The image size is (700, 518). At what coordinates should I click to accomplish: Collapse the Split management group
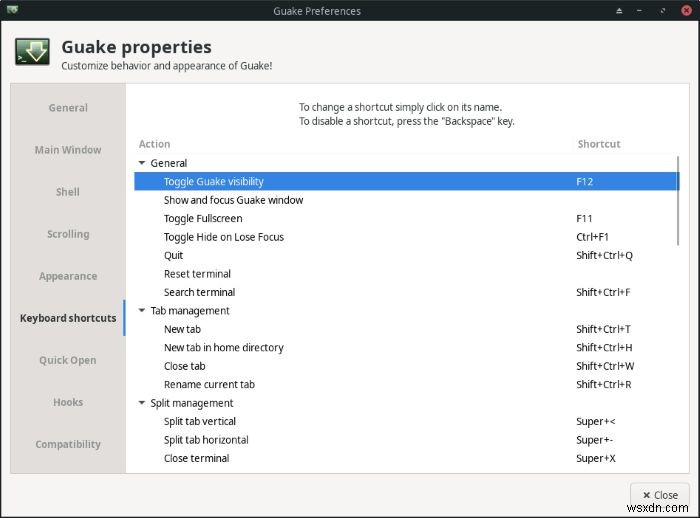click(142, 403)
